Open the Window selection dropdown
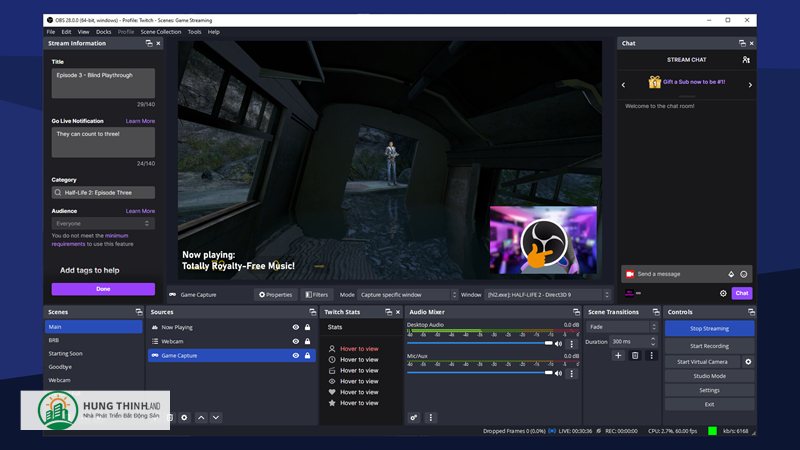800x450 pixels. pos(547,295)
